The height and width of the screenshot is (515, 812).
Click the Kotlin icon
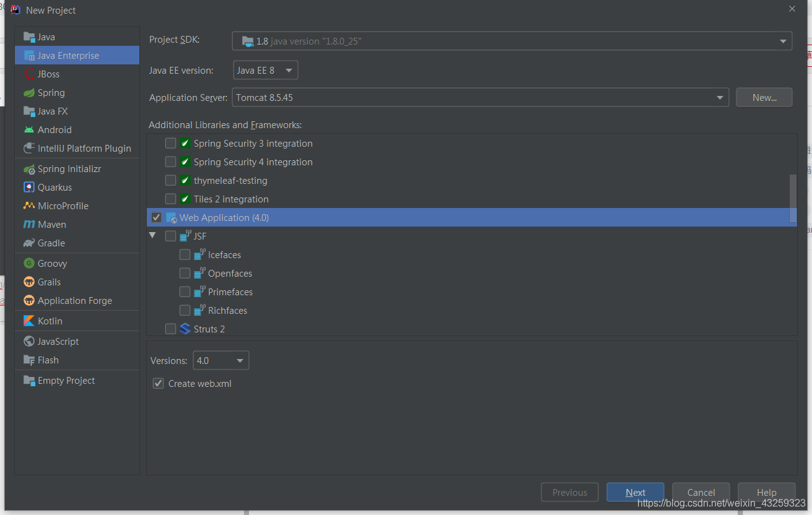pyautogui.click(x=29, y=321)
